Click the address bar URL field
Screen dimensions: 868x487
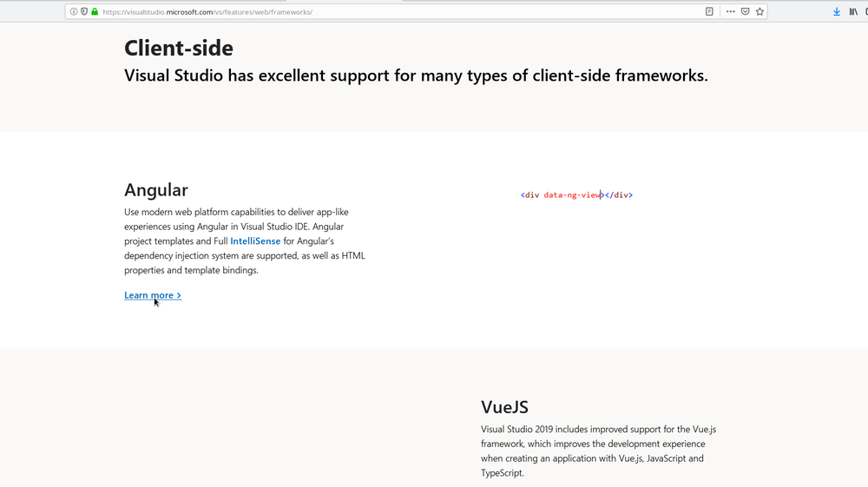pyautogui.click(x=391, y=12)
